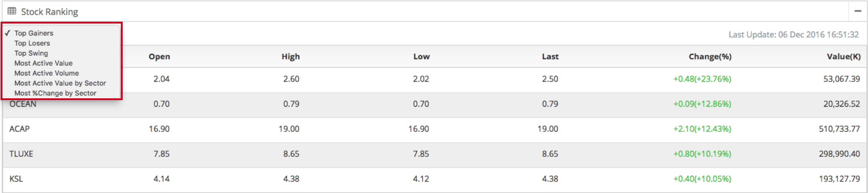Choose Most Active Volume option
The height and width of the screenshot is (193, 868).
[46, 73]
